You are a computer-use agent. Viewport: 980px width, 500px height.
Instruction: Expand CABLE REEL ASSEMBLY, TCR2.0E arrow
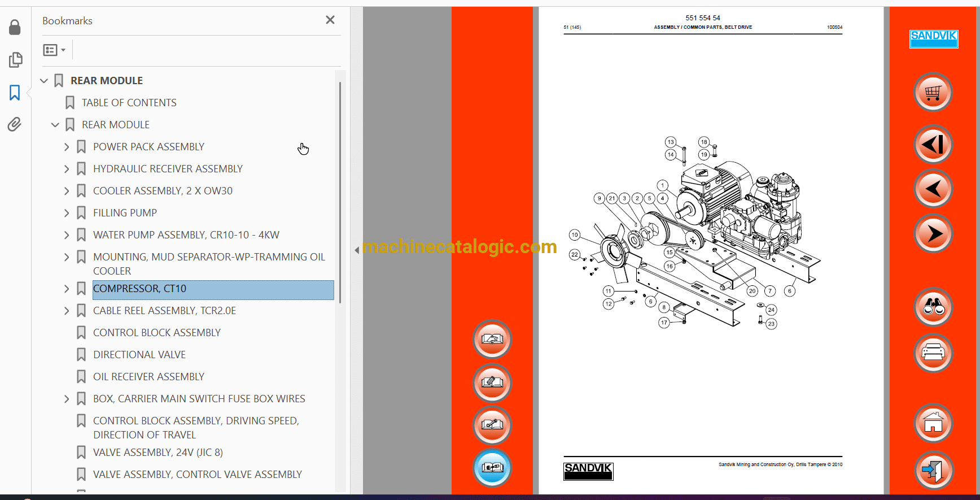coord(67,311)
